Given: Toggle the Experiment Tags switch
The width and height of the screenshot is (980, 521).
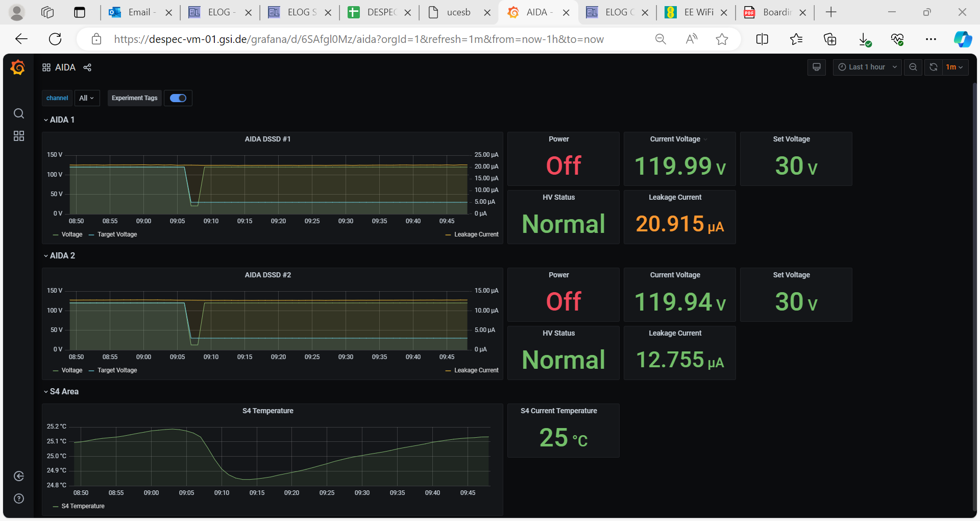Looking at the screenshot, I should pos(178,98).
